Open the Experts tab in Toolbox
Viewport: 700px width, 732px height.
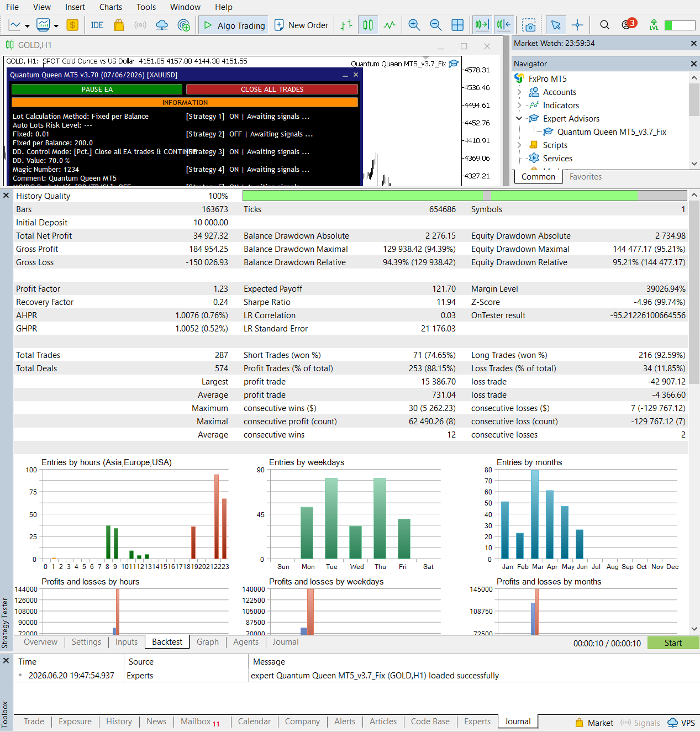(477, 722)
